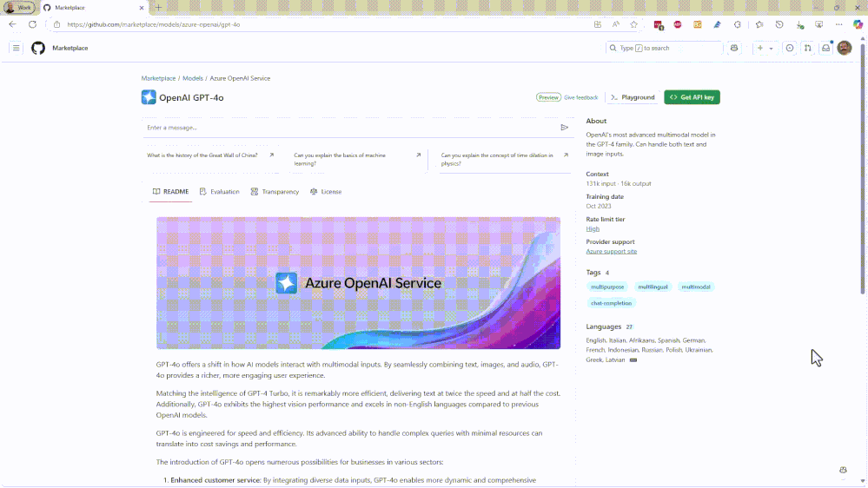Click the read aloud icon in address bar
Screen dimensions: 868x488
pyautogui.click(x=615, y=24)
